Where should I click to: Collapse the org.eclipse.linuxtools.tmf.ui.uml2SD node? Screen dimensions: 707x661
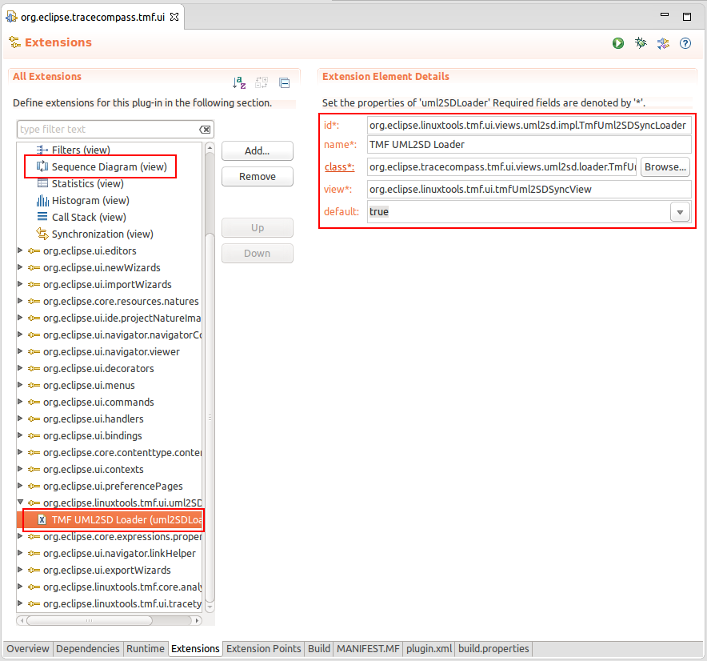(21, 503)
